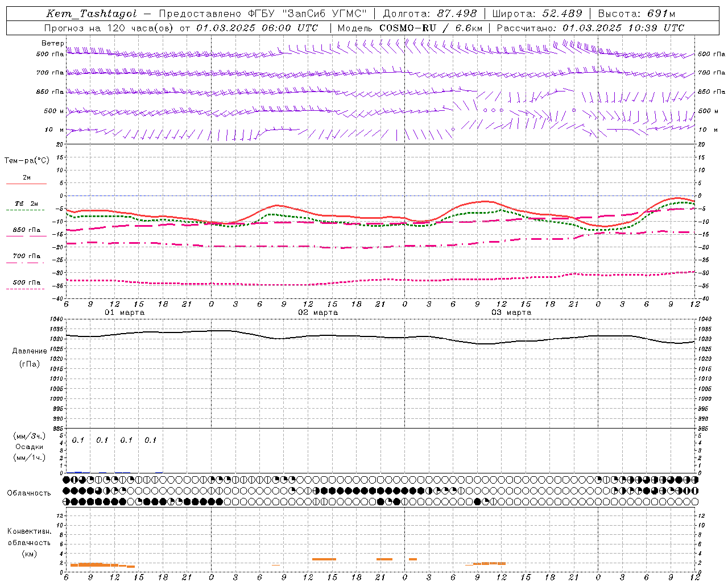Select the 'Тем-ра(°C)' temperature label
Image resolution: width=728 pixels, height=582 pixels.
[x=27, y=161]
